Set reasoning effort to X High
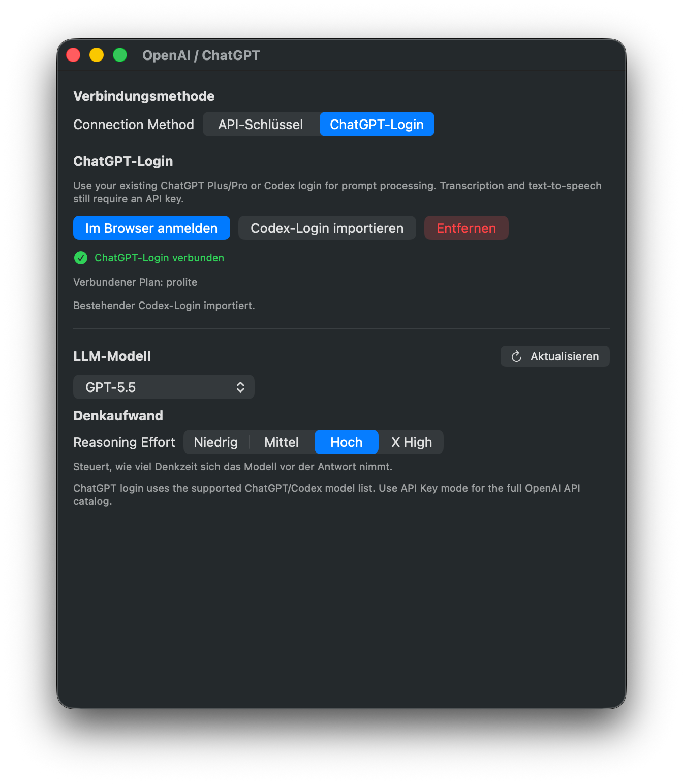 pyautogui.click(x=412, y=442)
